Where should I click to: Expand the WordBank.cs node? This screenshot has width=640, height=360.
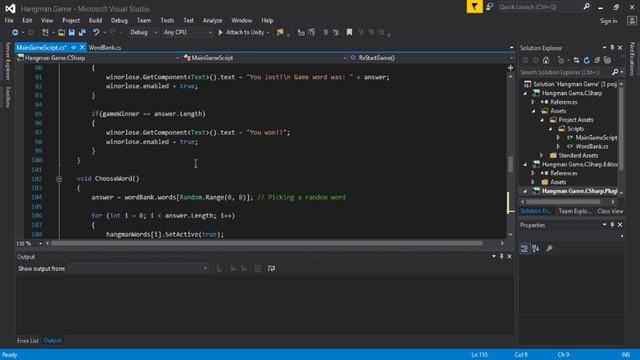pyautogui.click(x=558, y=147)
